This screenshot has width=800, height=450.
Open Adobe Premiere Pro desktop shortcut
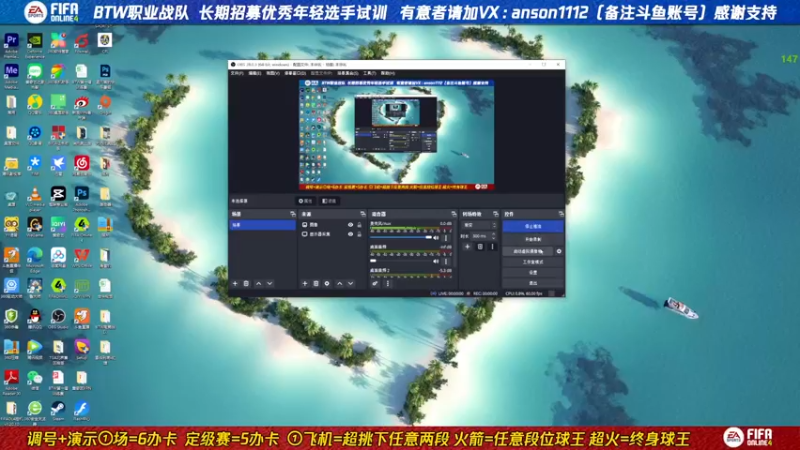11,41
